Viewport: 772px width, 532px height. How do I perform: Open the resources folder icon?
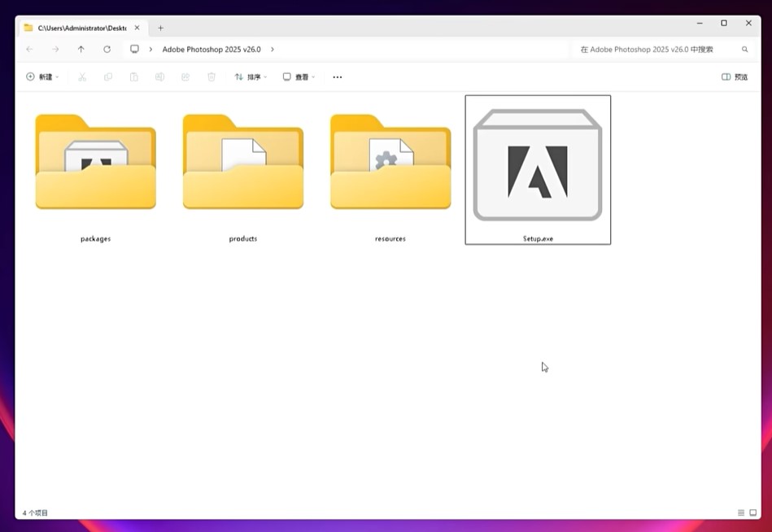pos(390,161)
